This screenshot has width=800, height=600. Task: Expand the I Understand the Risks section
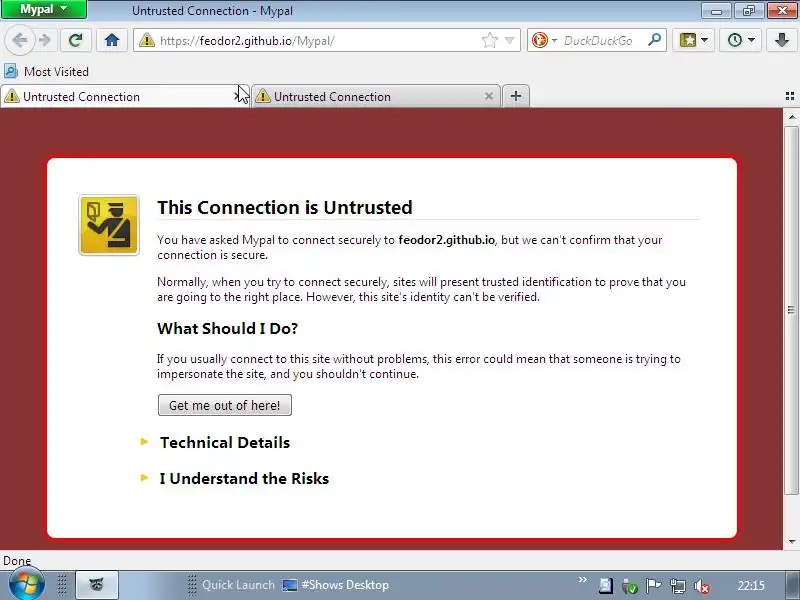click(244, 479)
